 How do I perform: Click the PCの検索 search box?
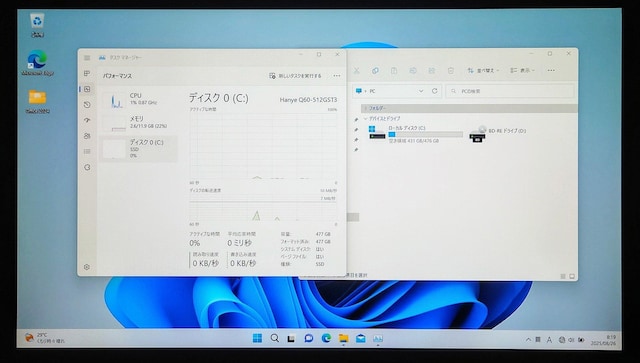[510, 91]
